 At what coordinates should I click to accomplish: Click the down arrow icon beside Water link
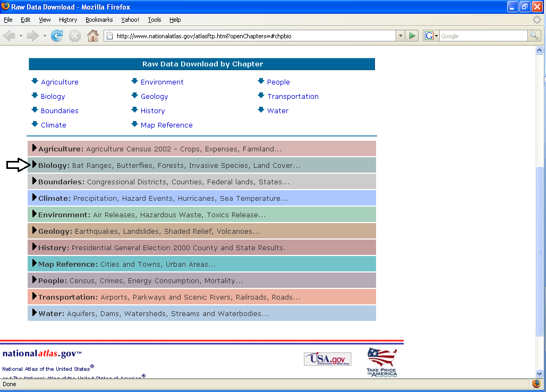pyautogui.click(x=261, y=110)
